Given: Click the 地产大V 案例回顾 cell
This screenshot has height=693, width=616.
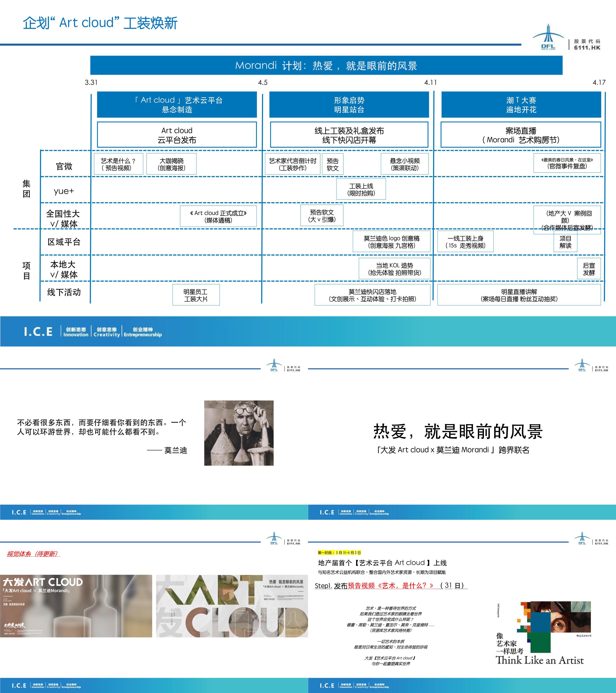Looking at the screenshot, I should coord(567,220).
